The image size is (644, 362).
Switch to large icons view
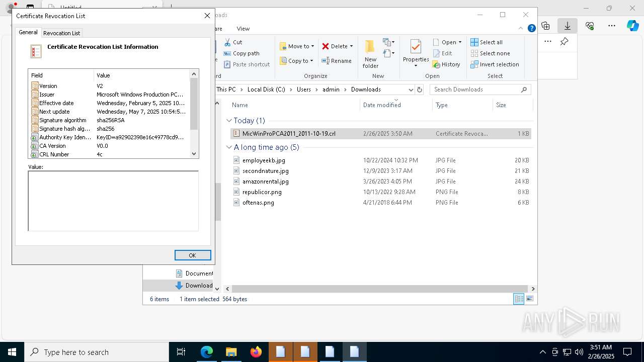click(529, 299)
